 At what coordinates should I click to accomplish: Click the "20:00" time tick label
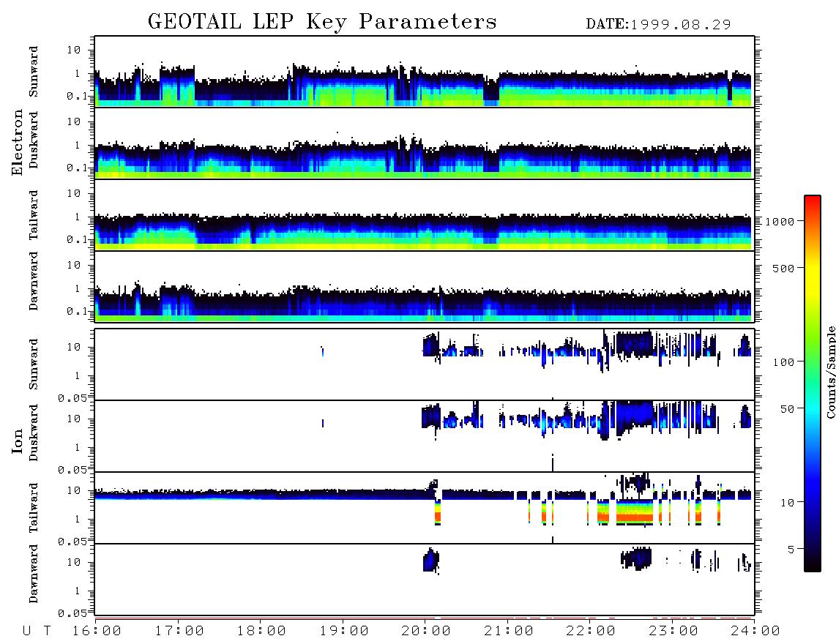(x=427, y=632)
